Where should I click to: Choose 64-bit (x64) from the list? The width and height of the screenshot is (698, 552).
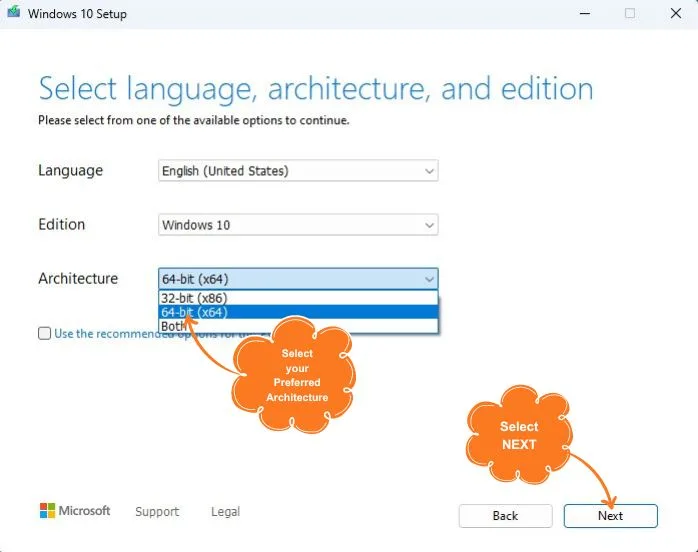[x=298, y=312]
